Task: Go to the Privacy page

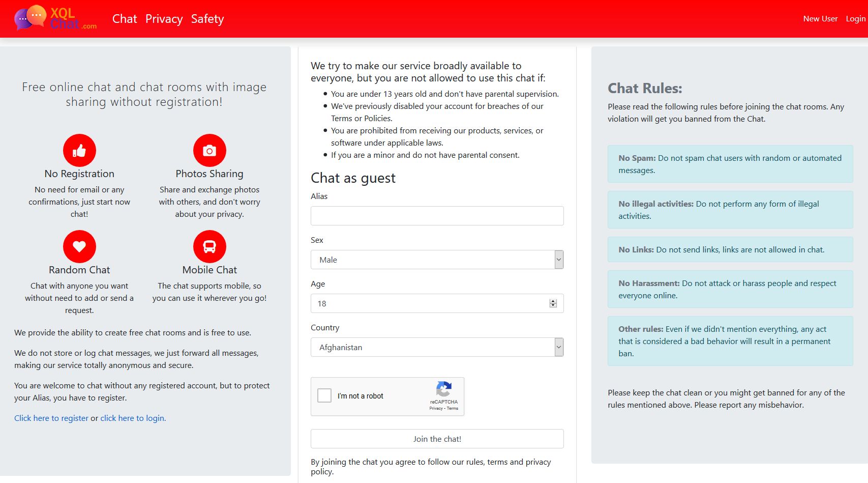Action: tap(164, 19)
